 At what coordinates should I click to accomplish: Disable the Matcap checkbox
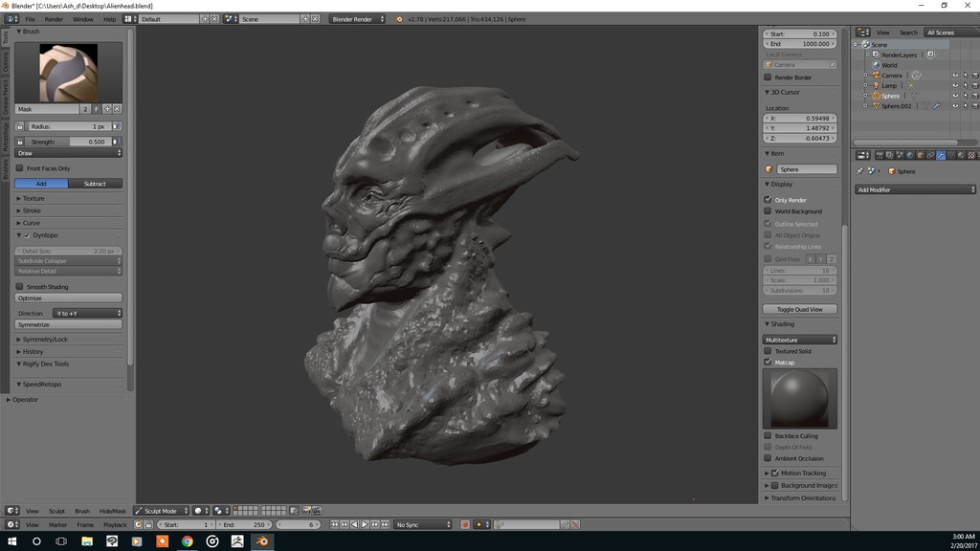coord(768,363)
